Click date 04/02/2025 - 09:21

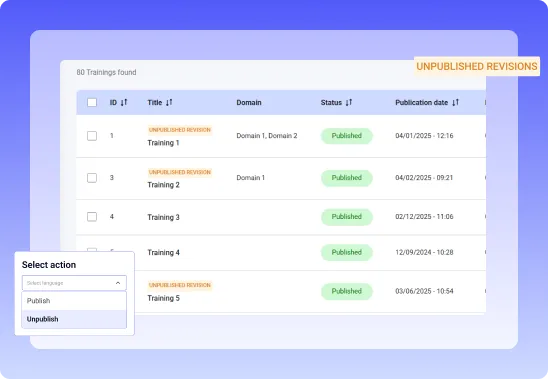[424, 178]
